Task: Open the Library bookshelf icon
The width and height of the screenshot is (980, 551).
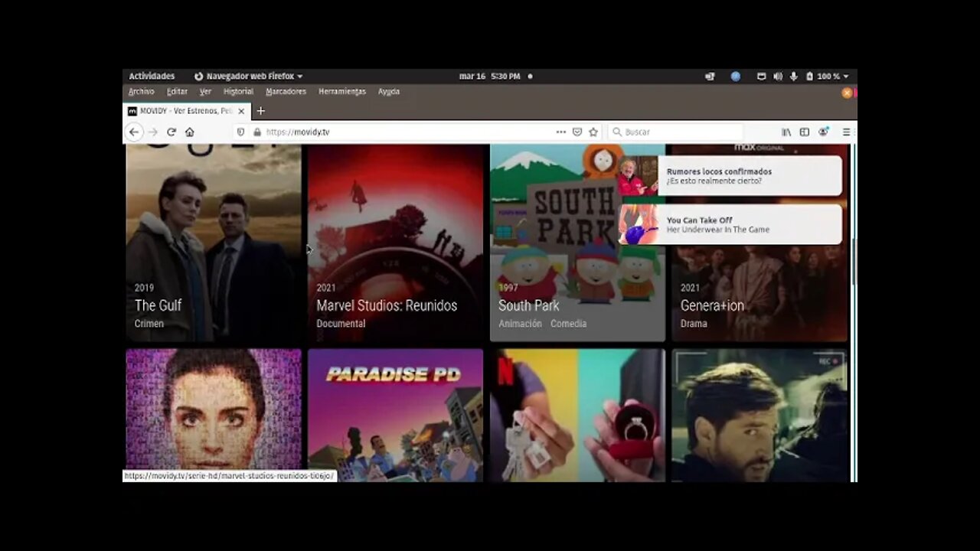Action: (786, 132)
